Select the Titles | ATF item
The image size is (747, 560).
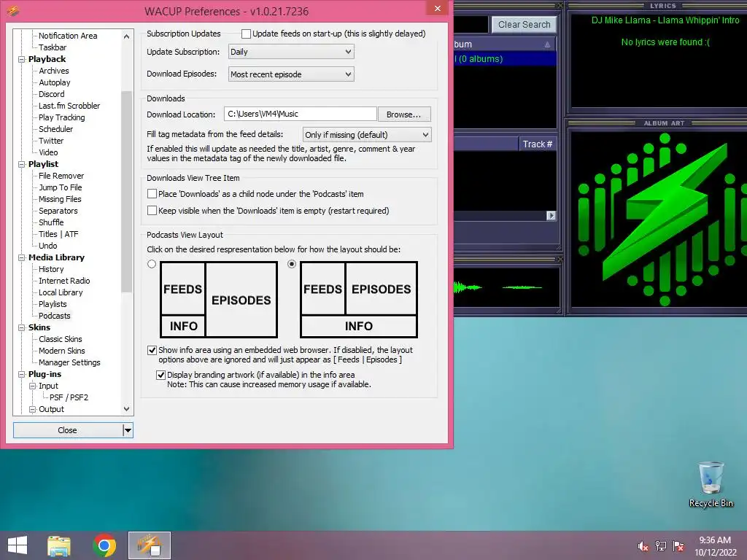click(x=58, y=234)
